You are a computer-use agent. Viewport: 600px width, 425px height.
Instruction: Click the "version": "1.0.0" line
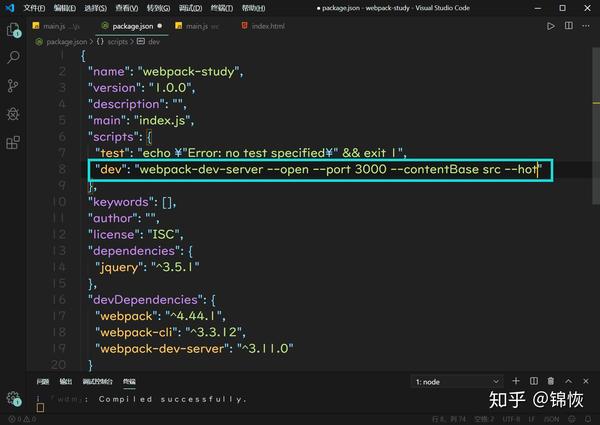[x=141, y=88]
